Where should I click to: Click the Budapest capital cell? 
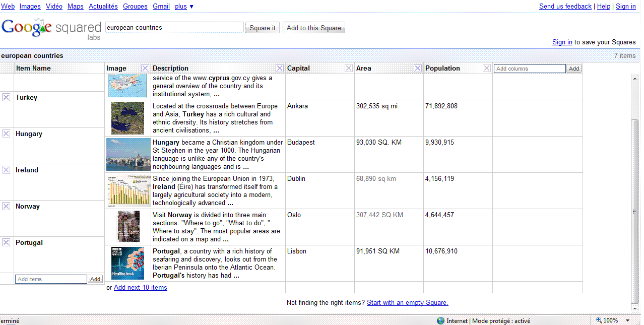[320, 155]
